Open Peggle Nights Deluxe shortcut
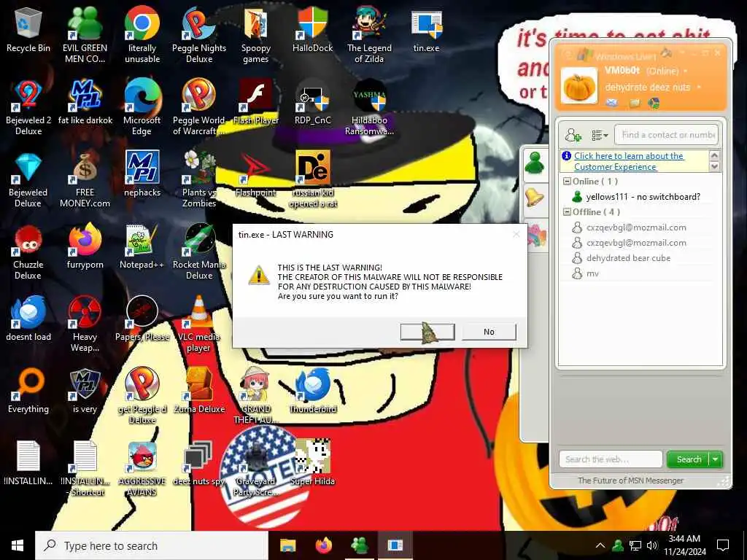Screen dimensions: 747x560 pyautogui.click(x=199, y=34)
